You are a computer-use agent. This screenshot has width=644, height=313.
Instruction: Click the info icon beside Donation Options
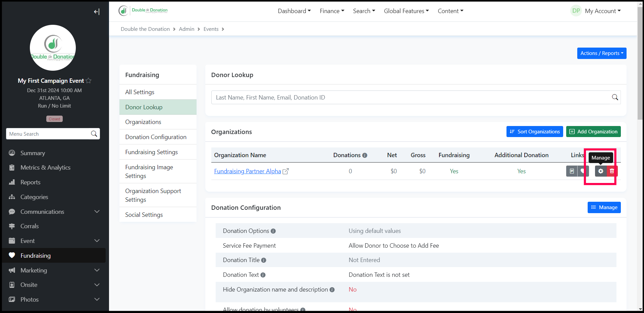(273, 231)
